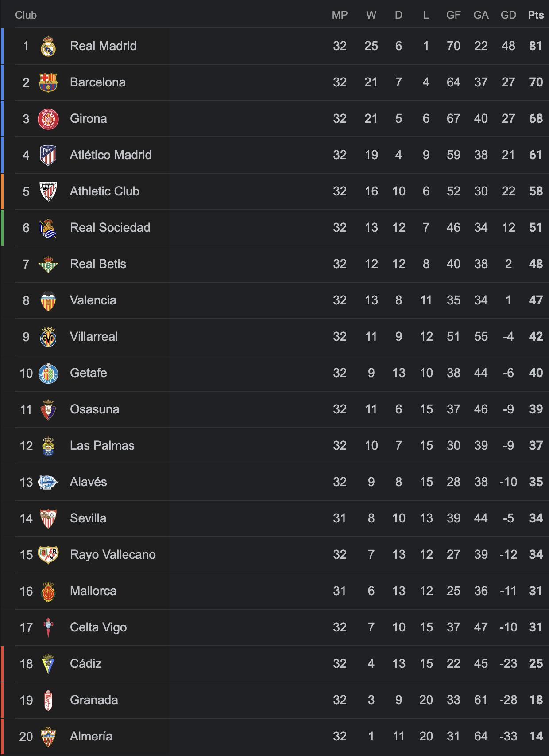Viewport: 549px width, 756px height.
Task: Click the Villarreal yellow crest icon
Action: click(x=48, y=337)
